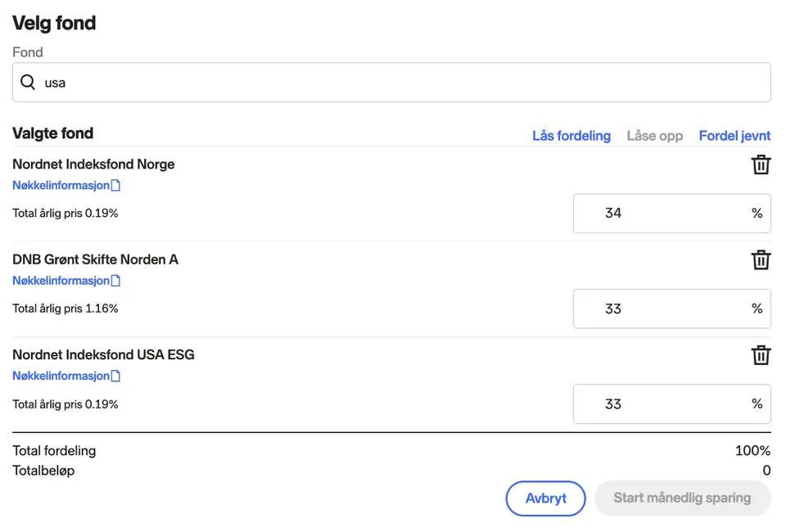Image resolution: width=786 pixels, height=532 pixels.
Task: Click the 'Totalbeløp' label
Action: [x=43, y=471]
